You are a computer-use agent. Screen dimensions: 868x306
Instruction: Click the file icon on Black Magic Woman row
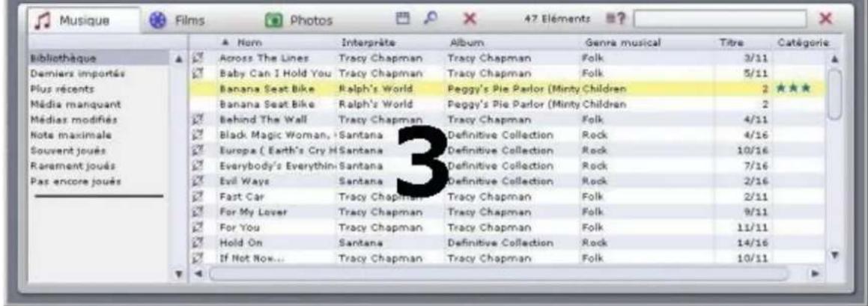coord(198,135)
